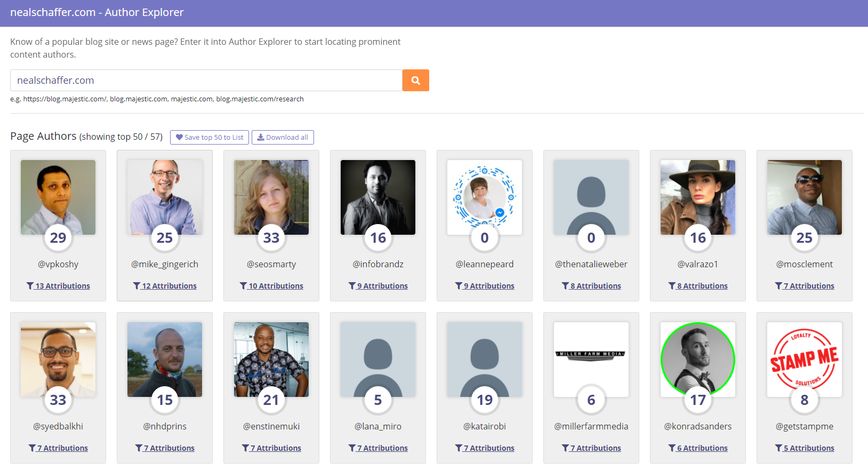Viewport: 868px width, 470px height.
Task: Click the @getstampme handle text
Action: point(805,426)
